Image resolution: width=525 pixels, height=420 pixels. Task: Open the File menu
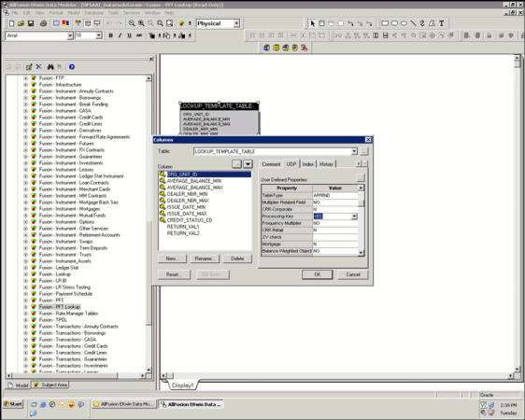(15, 13)
